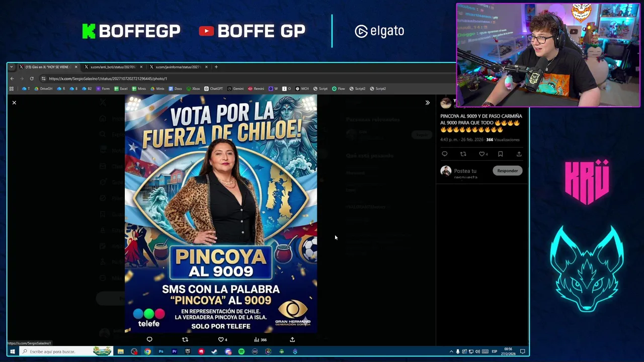Screen dimensions: 644x362
Task: Click the browser forward arrow
Action: (x=22, y=78)
